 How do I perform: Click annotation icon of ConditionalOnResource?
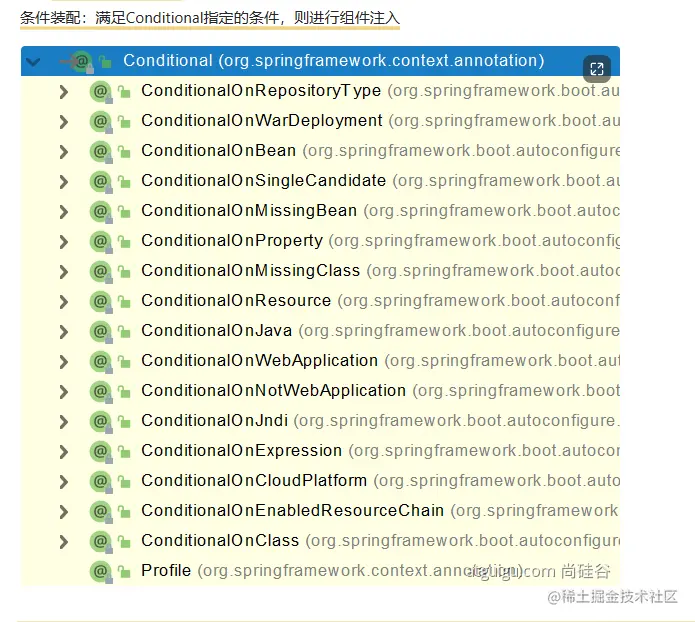[101, 302]
